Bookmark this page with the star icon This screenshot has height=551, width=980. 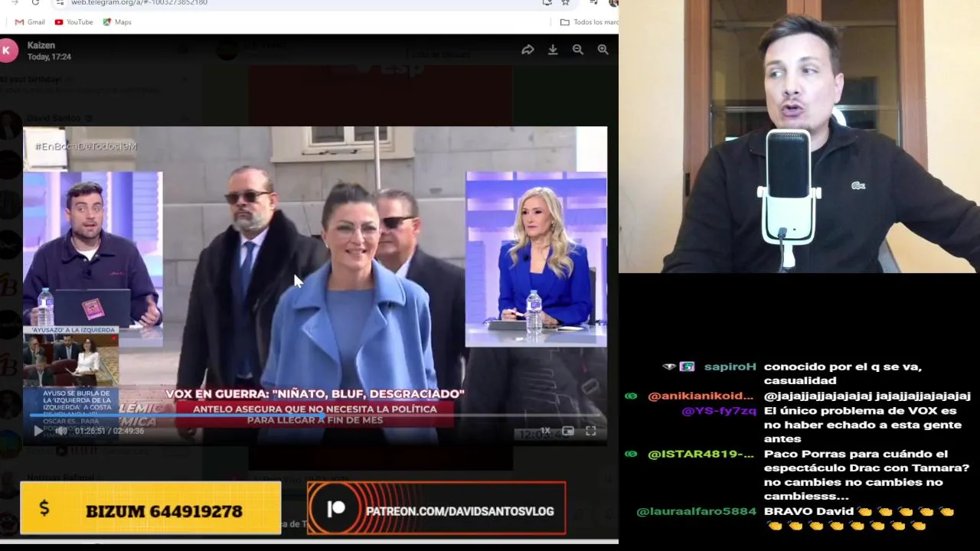tap(565, 3)
